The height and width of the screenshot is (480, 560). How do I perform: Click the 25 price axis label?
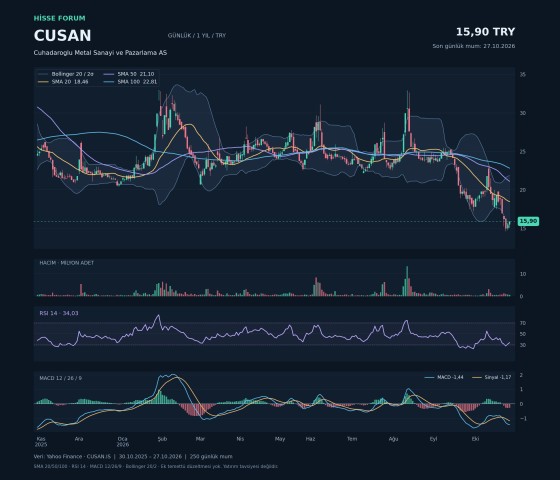pos(522,152)
